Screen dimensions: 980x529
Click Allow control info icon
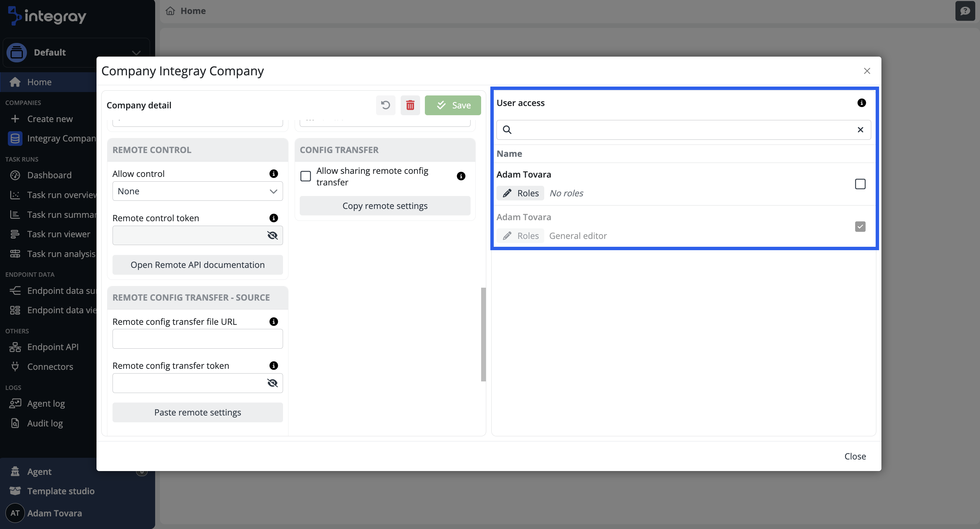(273, 174)
